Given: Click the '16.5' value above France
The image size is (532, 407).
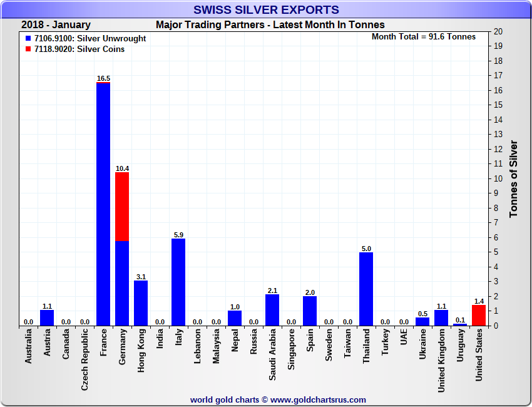Looking at the screenshot, I should pos(103,78).
